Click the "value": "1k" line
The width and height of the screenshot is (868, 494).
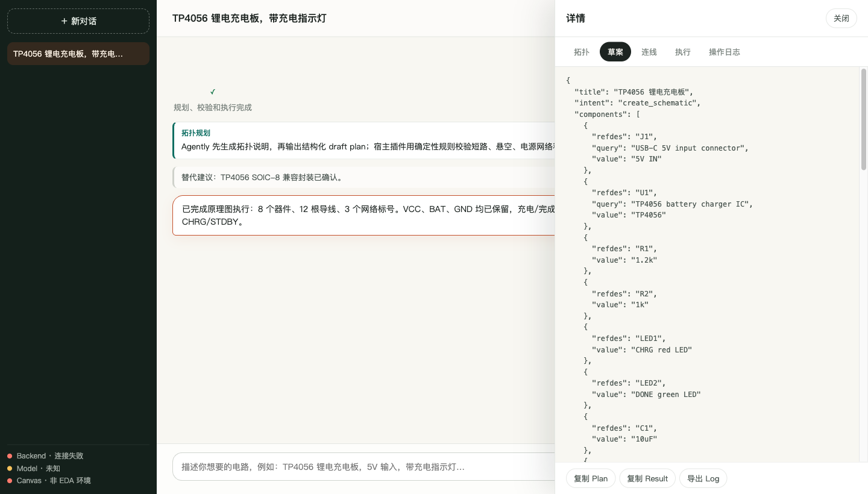tap(620, 305)
